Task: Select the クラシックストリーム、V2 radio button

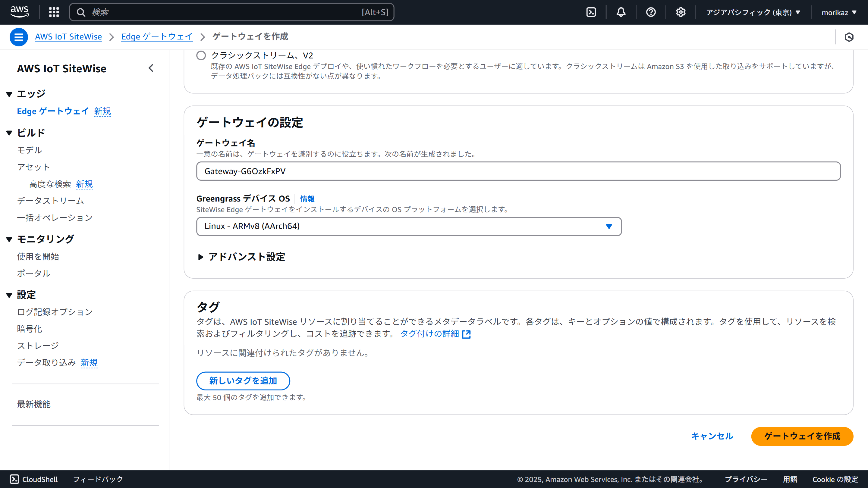Action: (201, 55)
